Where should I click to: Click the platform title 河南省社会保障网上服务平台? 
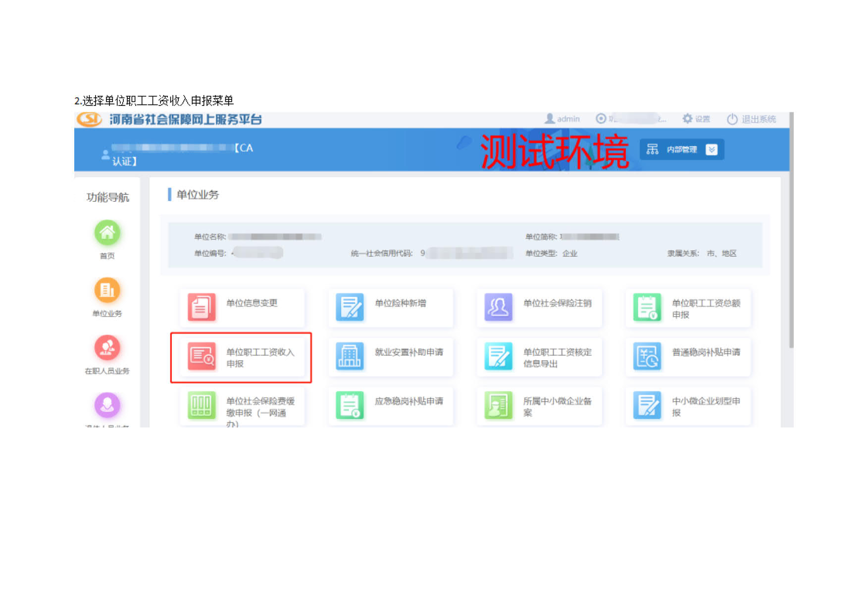point(186,119)
